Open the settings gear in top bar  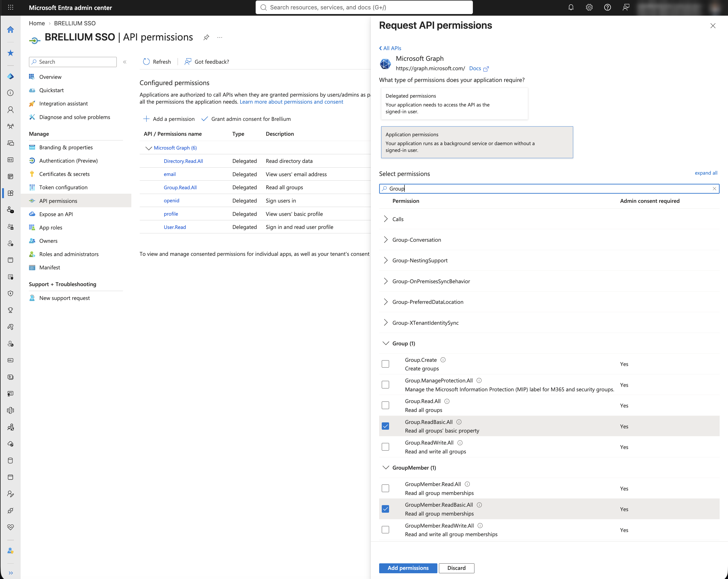(589, 7)
